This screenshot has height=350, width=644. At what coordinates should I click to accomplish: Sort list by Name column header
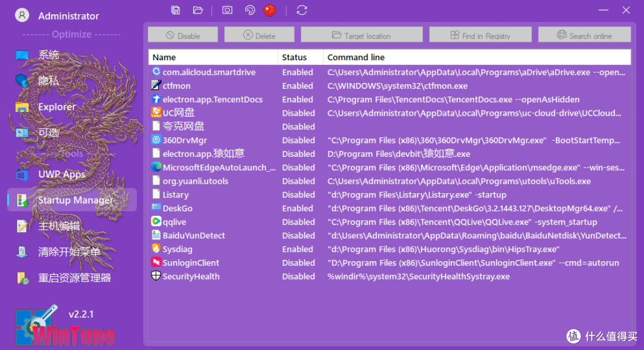[164, 57]
